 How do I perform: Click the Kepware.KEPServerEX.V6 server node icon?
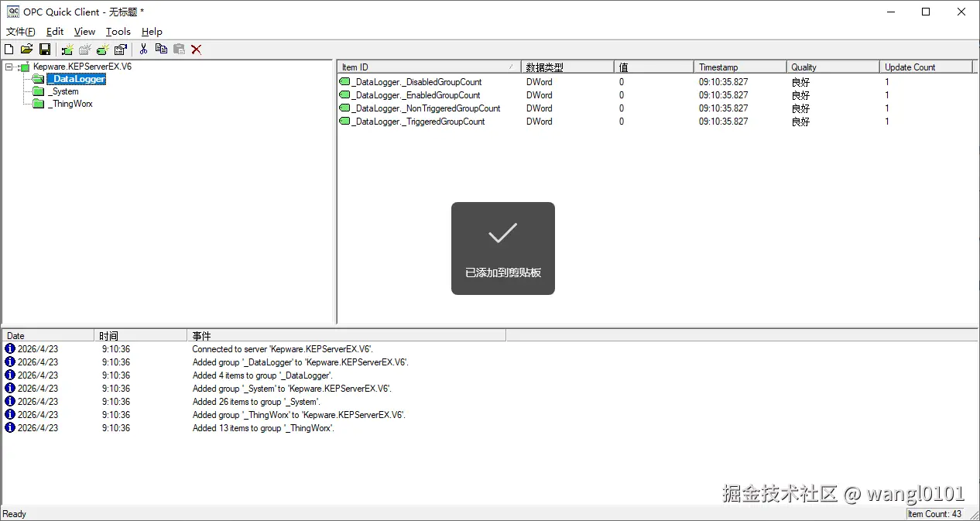point(24,67)
